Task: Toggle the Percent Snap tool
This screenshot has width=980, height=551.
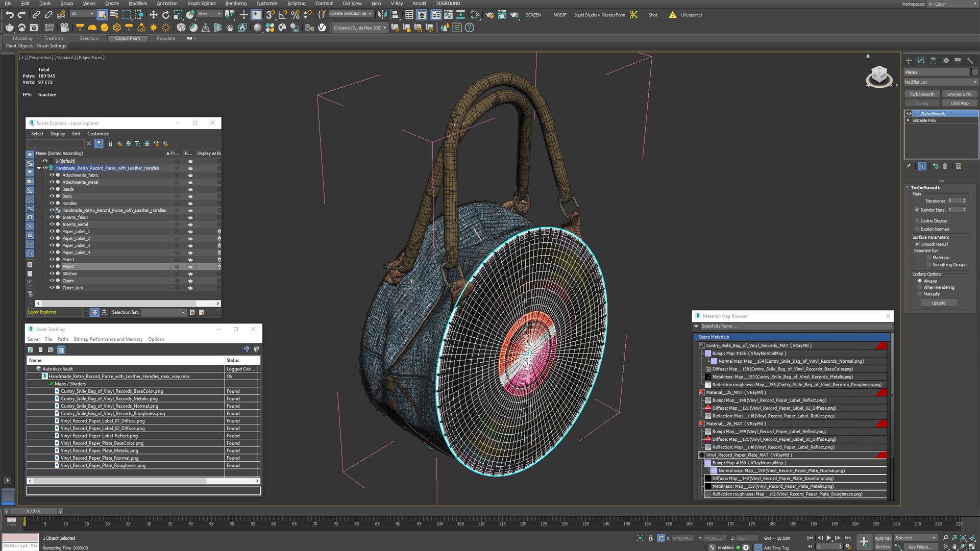Action: click(x=295, y=15)
